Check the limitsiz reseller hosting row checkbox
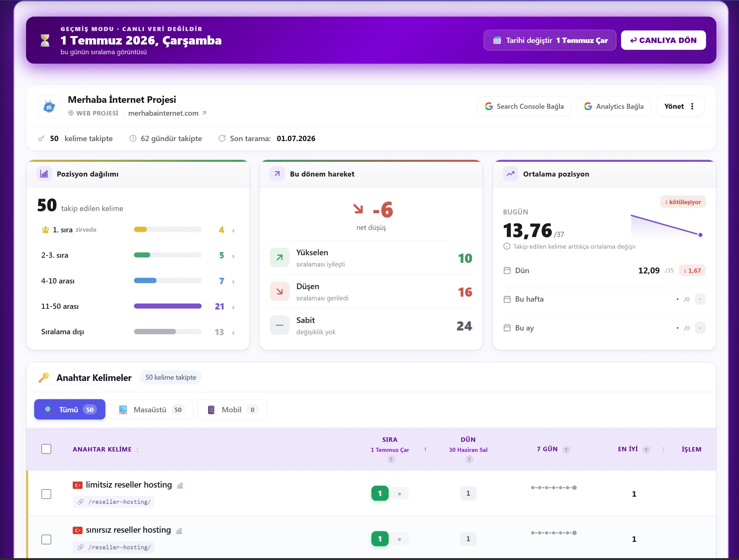Image resolution: width=739 pixels, height=560 pixels. tap(46, 494)
